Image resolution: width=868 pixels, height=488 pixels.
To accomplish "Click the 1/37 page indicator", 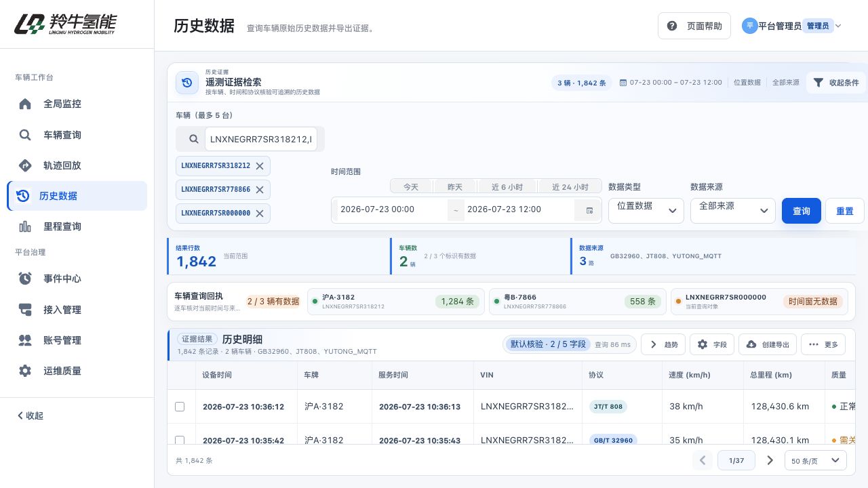I will pos(736,460).
